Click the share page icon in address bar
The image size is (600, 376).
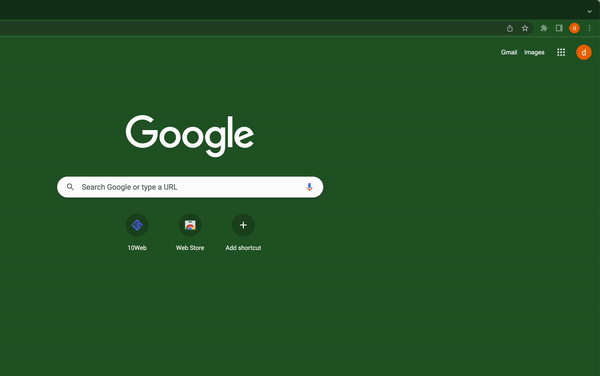tap(510, 28)
